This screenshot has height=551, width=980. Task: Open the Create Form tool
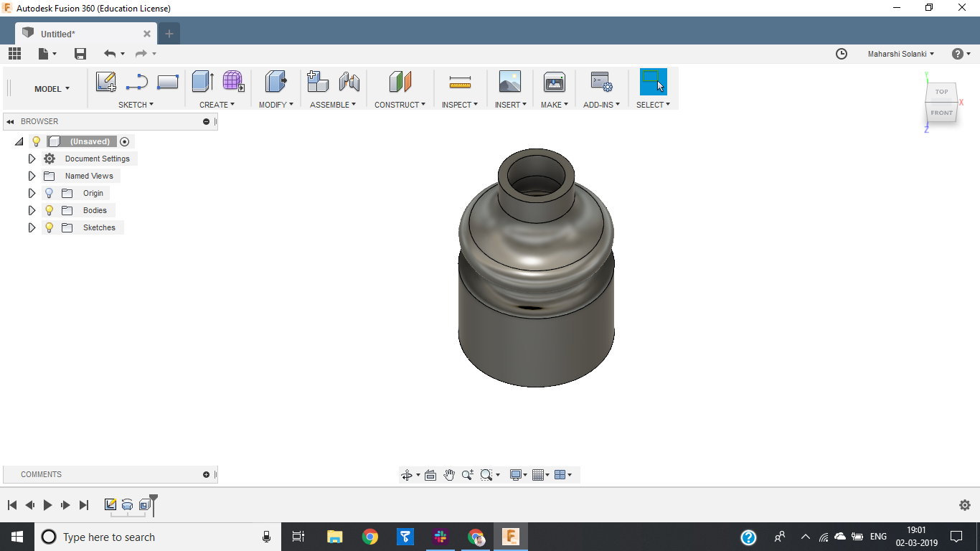[233, 82]
